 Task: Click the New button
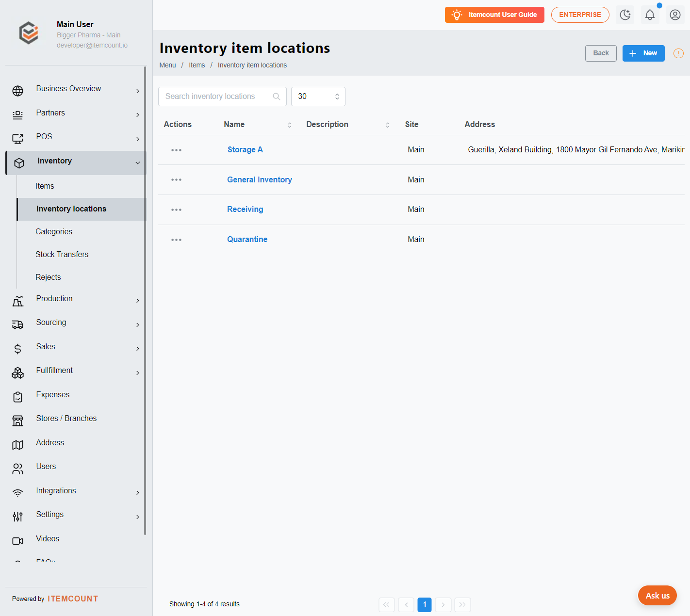pos(643,53)
